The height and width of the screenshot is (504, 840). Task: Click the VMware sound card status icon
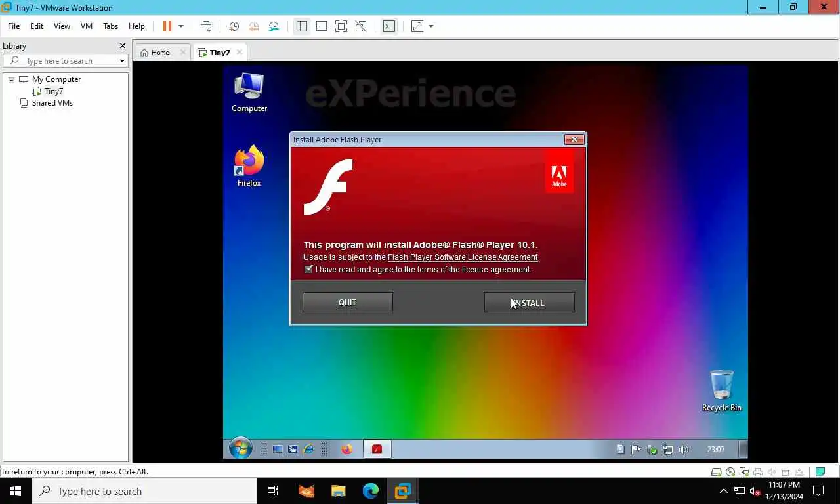coord(772,472)
